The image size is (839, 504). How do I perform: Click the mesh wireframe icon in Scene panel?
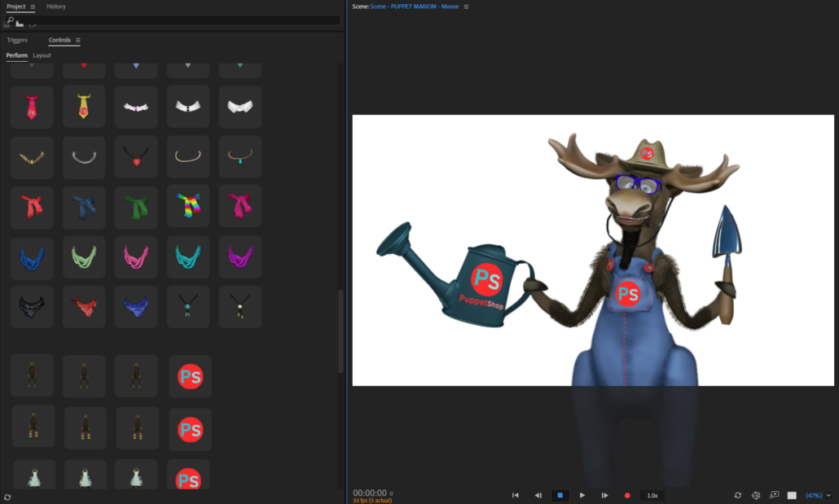tap(756, 495)
